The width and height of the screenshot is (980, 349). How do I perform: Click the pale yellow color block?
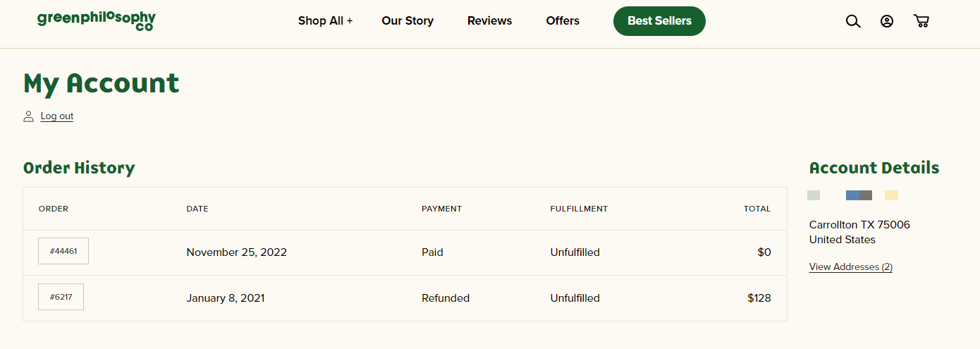891,195
